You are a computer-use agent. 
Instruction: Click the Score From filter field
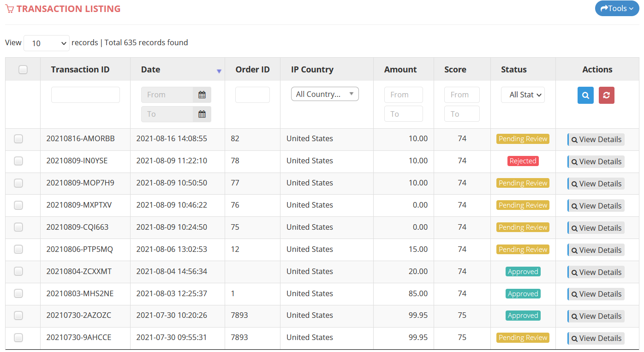click(x=462, y=95)
